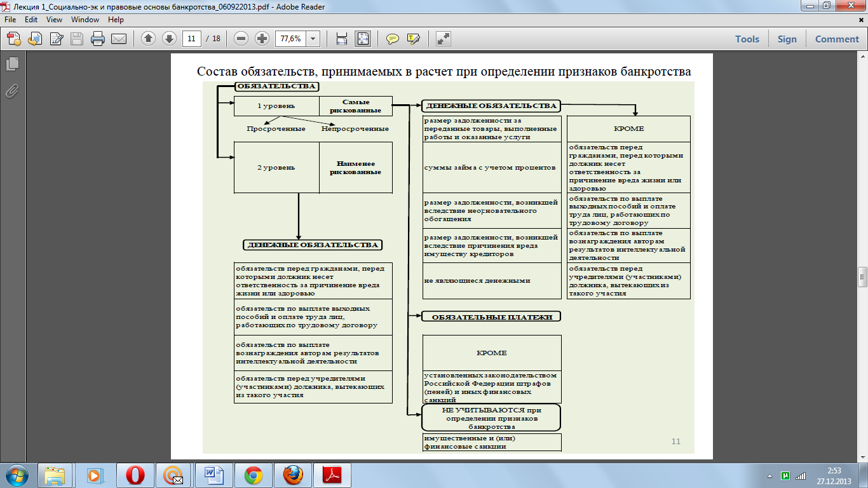Open the page thumbnails side panel

coord(12,64)
